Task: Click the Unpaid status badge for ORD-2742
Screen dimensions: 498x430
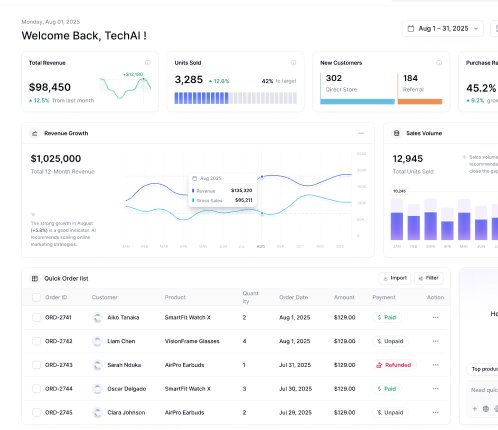Action: [x=390, y=341]
